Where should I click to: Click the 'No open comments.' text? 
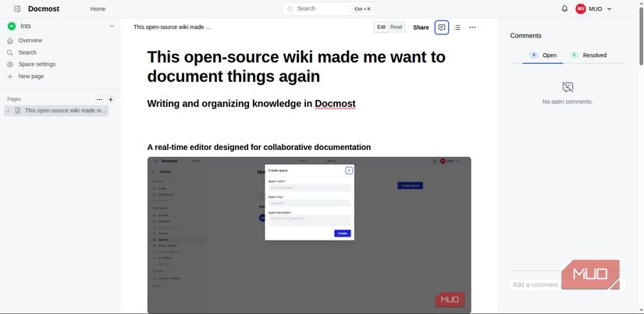568,102
